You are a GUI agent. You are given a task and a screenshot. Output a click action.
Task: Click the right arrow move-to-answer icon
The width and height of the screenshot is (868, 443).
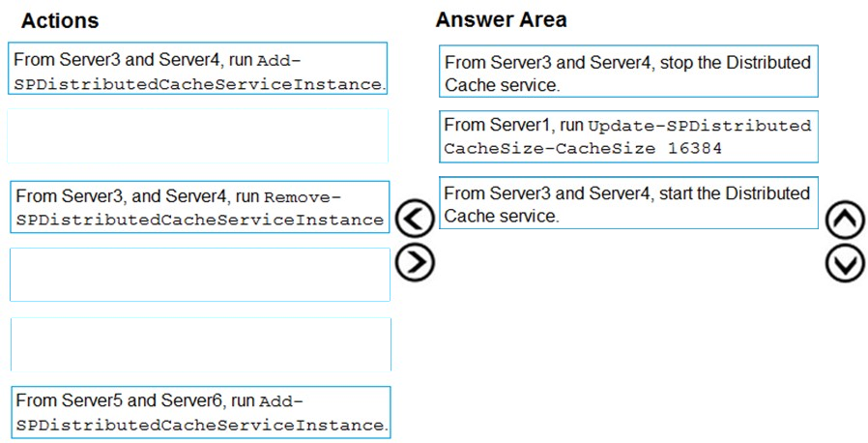(415, 261)
